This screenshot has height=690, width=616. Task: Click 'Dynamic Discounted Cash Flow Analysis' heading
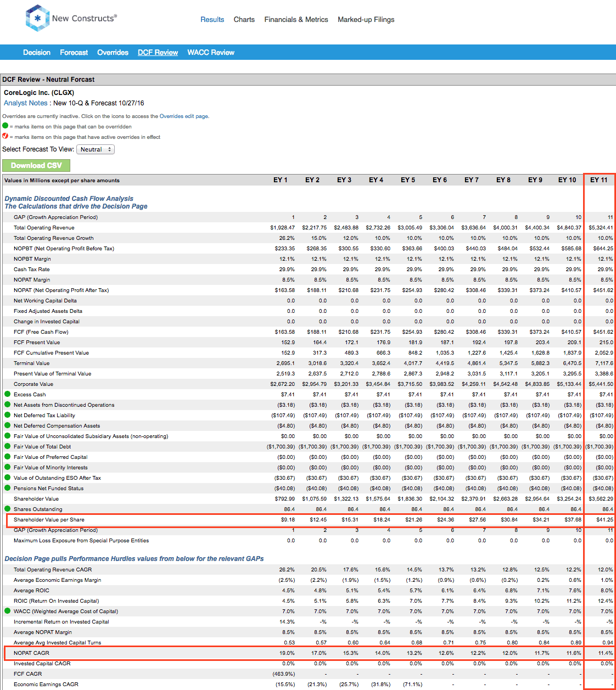tap(69, 199)
